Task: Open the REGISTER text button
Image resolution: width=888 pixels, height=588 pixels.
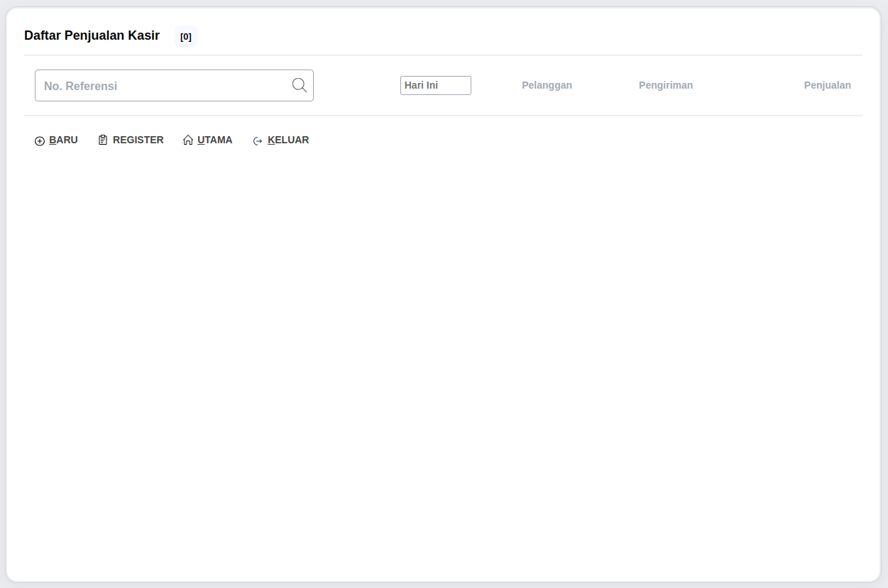Action: click(x=138, y=140)
